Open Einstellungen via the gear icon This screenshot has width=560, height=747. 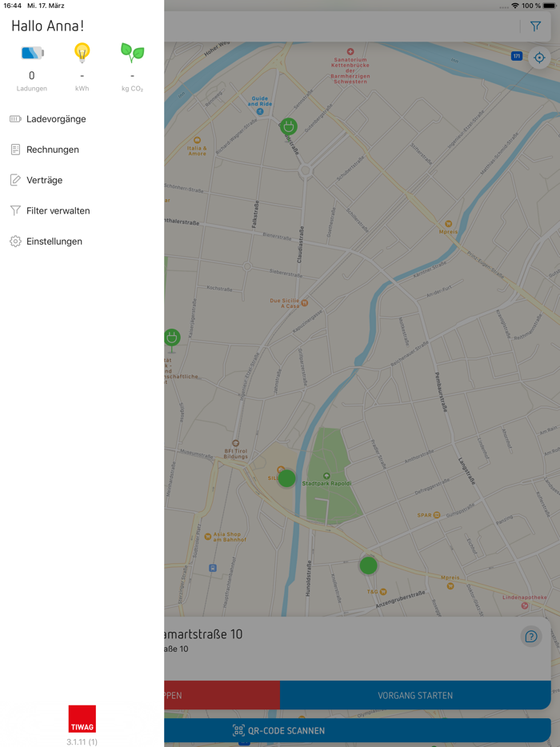[x=14, y=241]
